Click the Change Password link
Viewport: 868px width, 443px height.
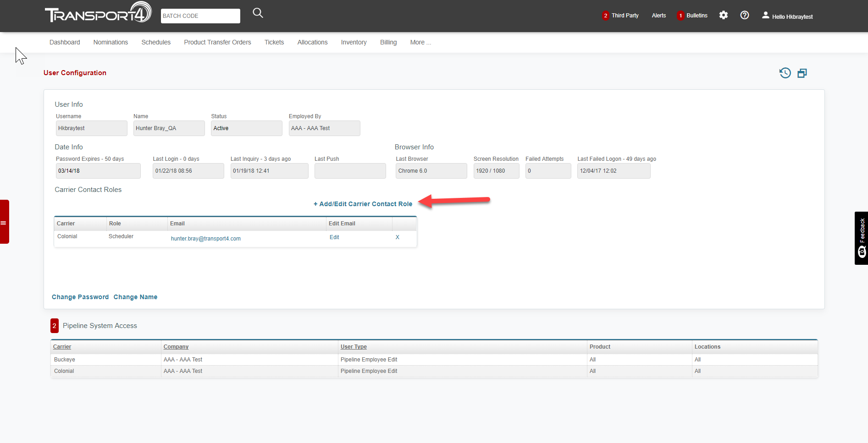(x=80, y=297)
